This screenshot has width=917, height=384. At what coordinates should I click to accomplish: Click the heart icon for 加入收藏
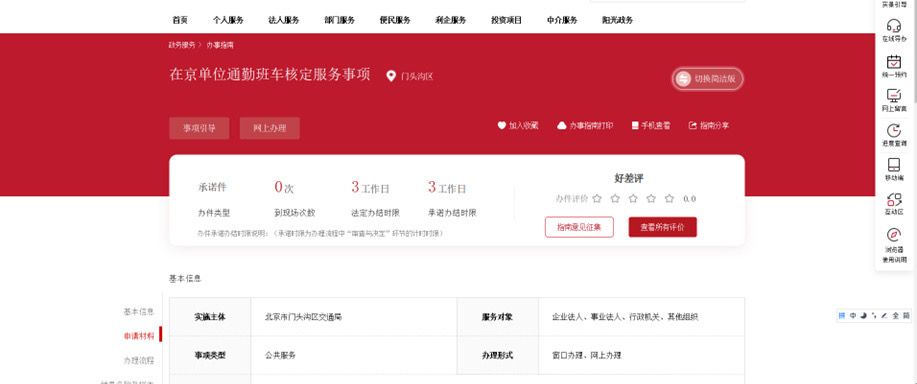pos(501,125)
